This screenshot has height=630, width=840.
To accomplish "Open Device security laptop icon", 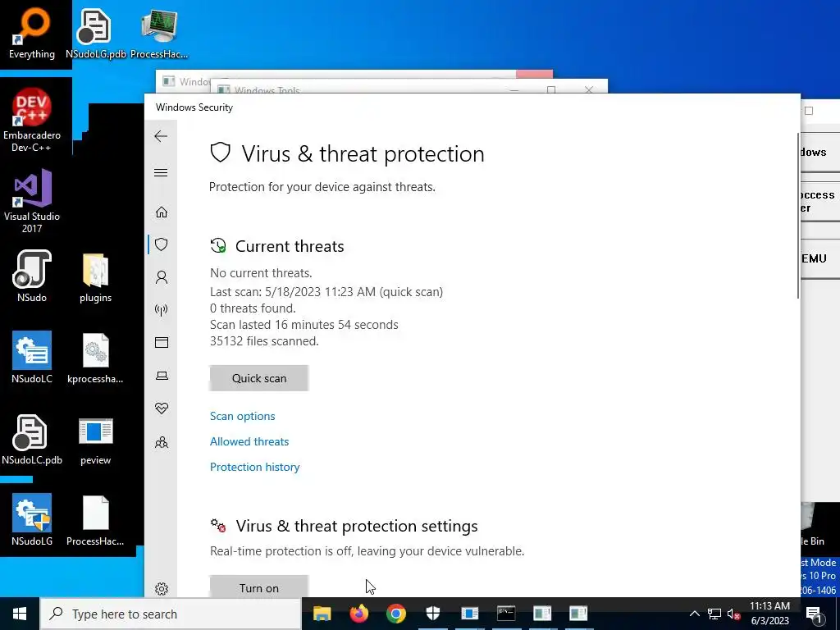I will coord(162,376).
